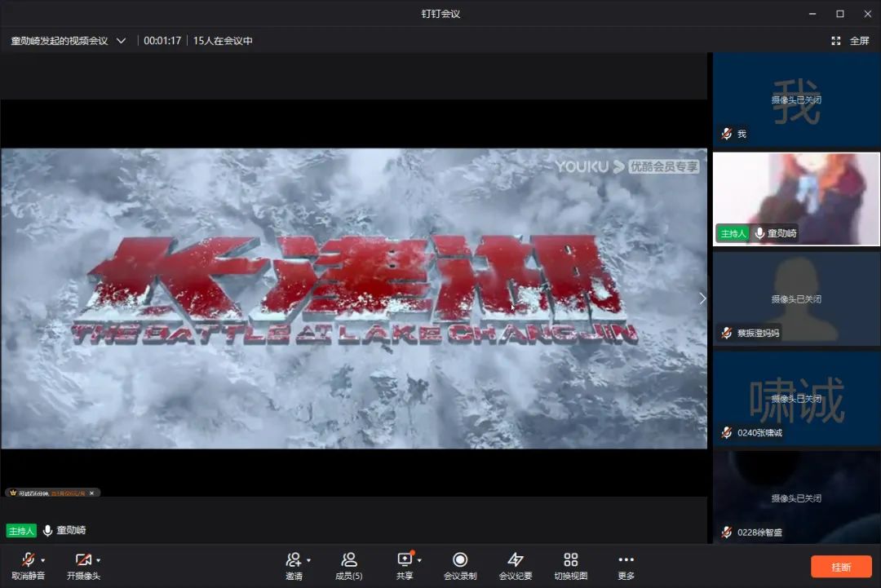Viewport: 881px width, 588px height.
Task: Open the arrow next to 取消静音
Action: [43, 560]
